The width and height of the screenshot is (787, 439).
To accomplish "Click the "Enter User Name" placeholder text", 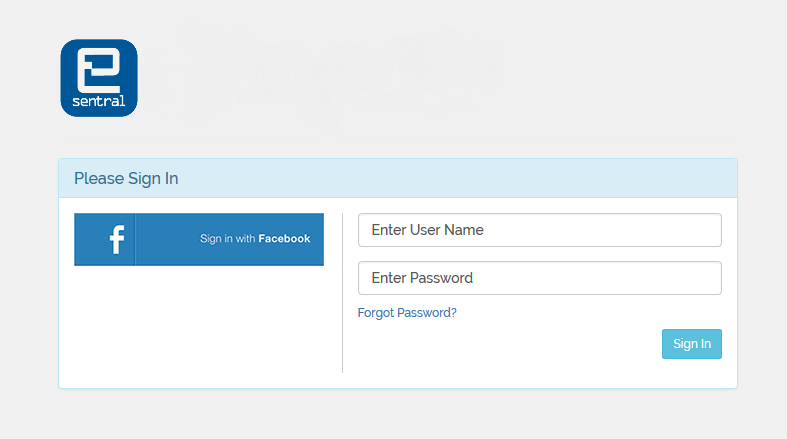I will tap(427, 230).
